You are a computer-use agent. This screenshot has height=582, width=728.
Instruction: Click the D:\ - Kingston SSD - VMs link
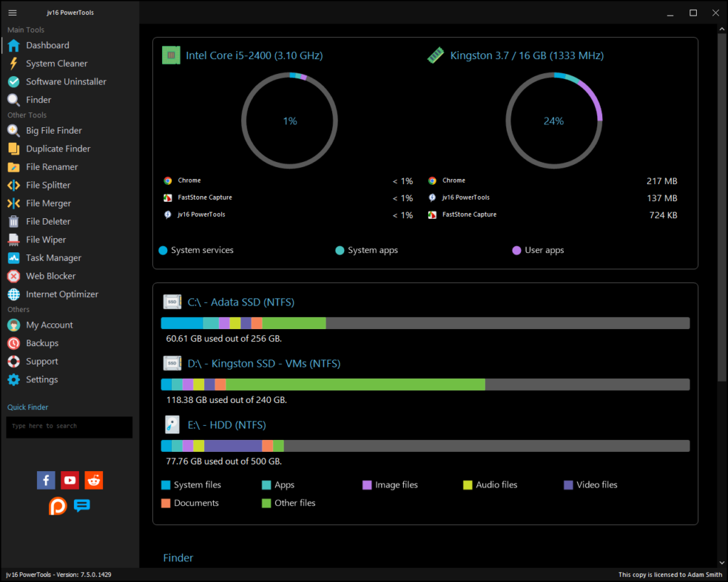click(264, 364)
